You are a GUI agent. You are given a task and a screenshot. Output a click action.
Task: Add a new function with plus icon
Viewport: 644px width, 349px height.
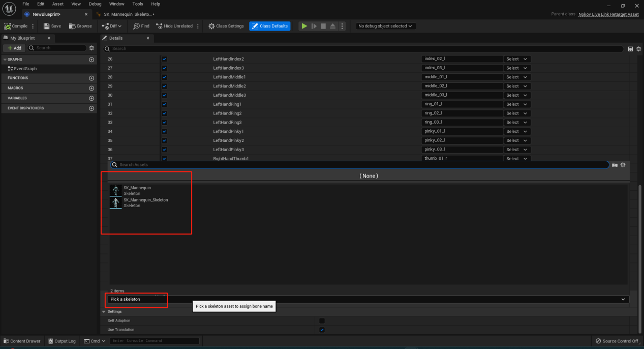point(91,78)
